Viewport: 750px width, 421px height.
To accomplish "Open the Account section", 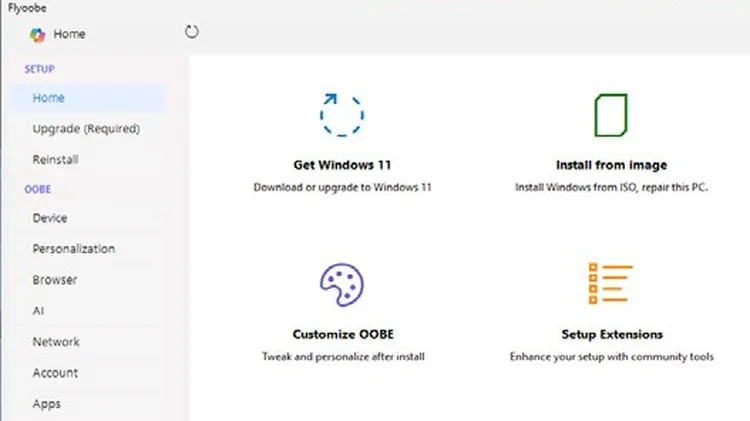I will pos(55,373).
